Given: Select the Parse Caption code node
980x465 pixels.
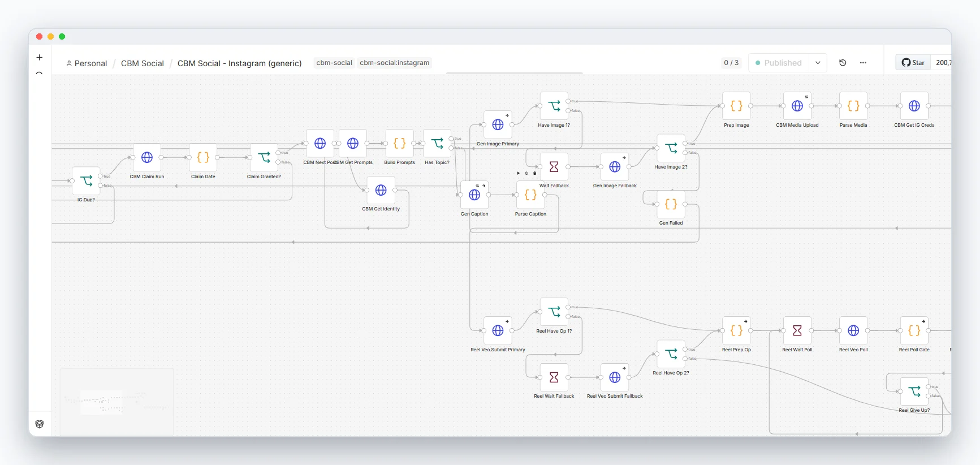Looking at the screenshot, I should 530,195.
